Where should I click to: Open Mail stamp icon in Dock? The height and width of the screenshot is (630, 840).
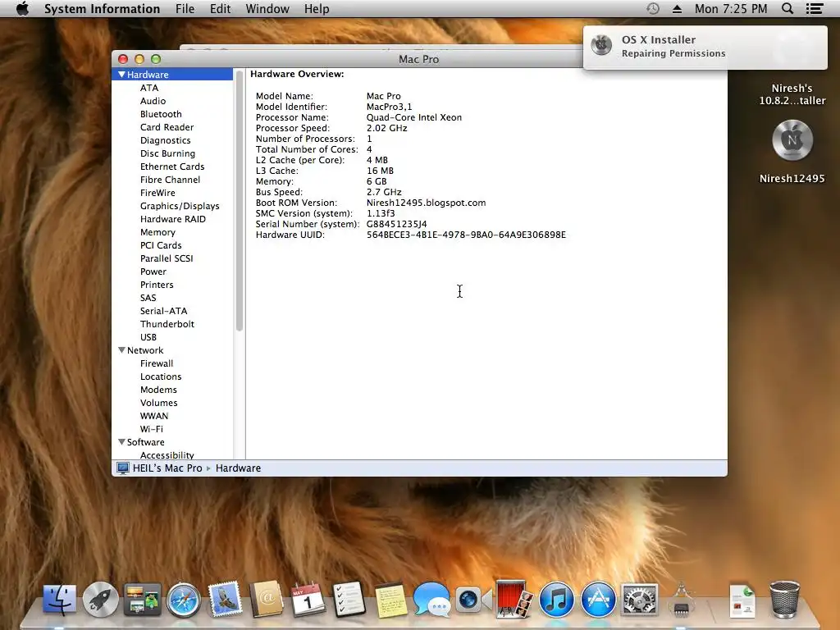(225, 599)
